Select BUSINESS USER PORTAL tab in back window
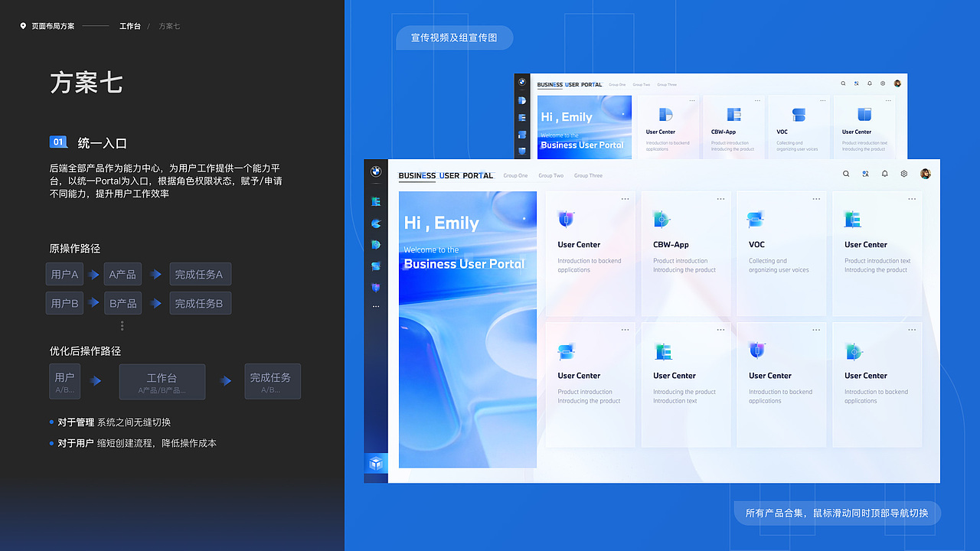The height and width of the screenshot is (551, 980). point(570,85)
